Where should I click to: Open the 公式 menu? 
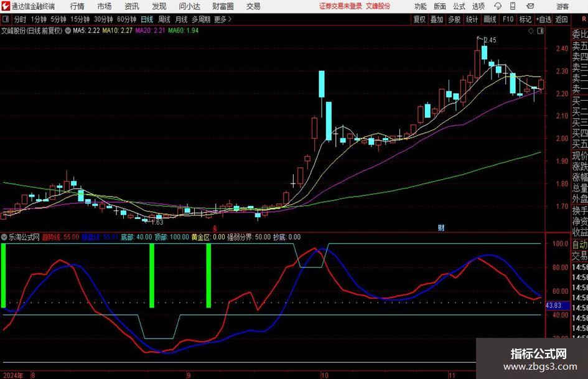(x=459, y=6)
